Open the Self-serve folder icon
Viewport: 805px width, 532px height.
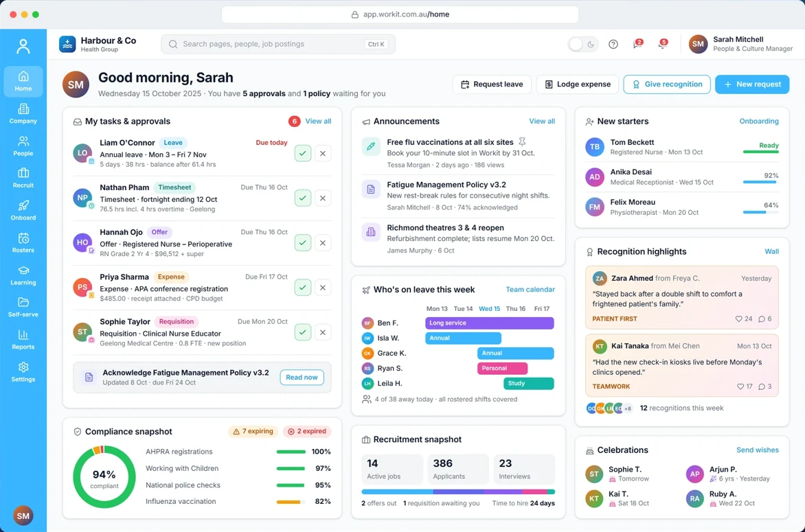point(23,308)
